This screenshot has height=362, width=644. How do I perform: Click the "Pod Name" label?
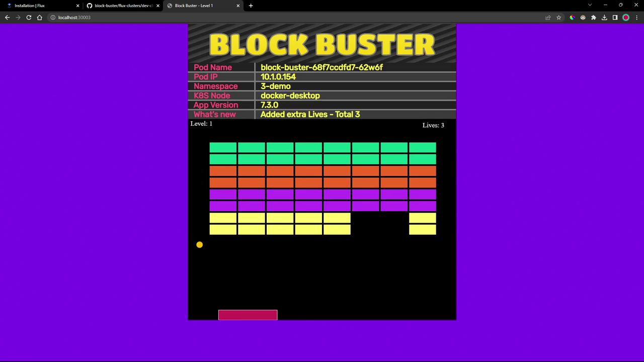213,67
